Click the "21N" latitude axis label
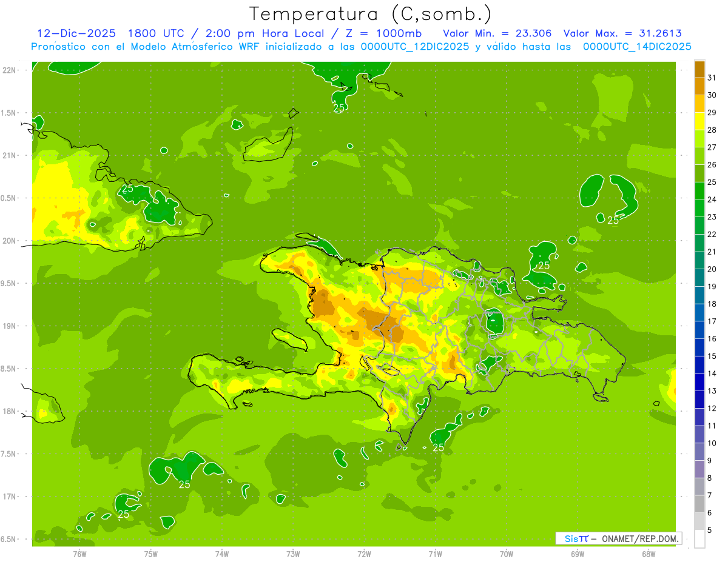 pos(10,155)
